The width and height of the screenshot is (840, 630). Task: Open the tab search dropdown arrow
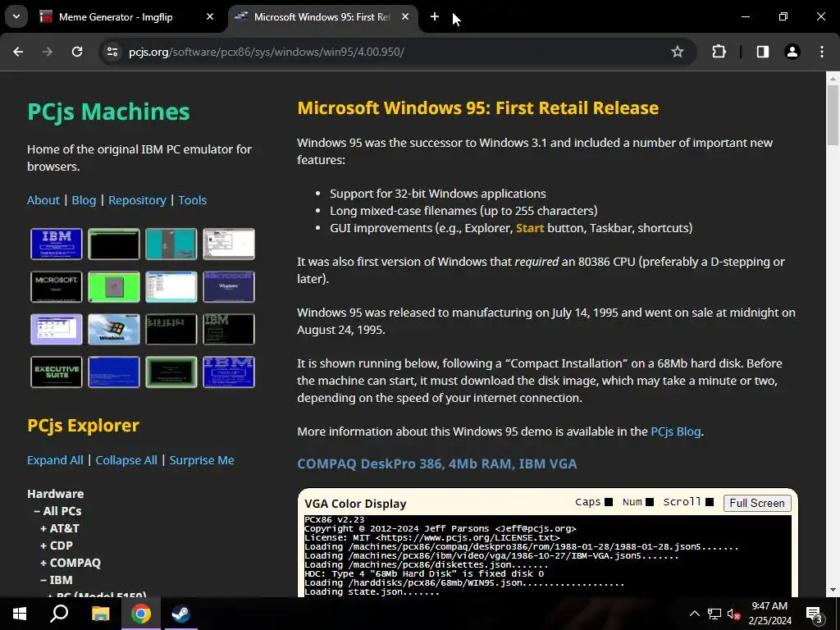tap(16, 16)
